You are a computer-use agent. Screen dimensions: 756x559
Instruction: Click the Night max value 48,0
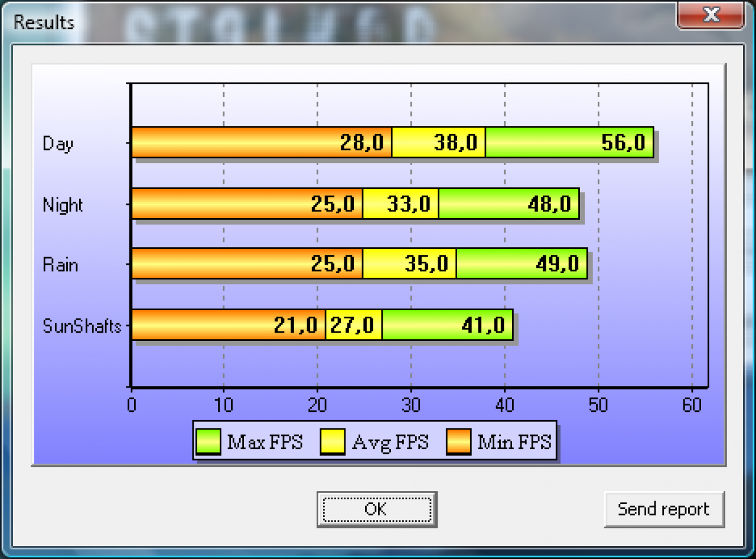[x=549, y=204]
